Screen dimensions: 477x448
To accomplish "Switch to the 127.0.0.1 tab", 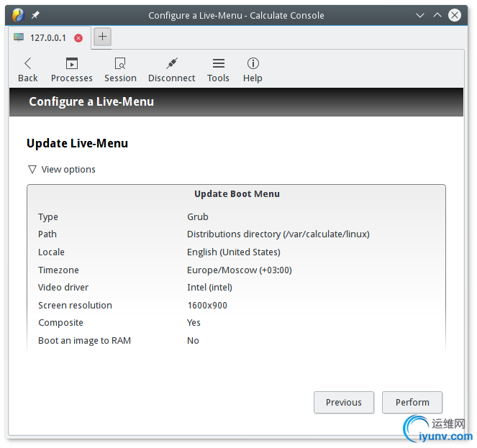I will tap(48, 38).
